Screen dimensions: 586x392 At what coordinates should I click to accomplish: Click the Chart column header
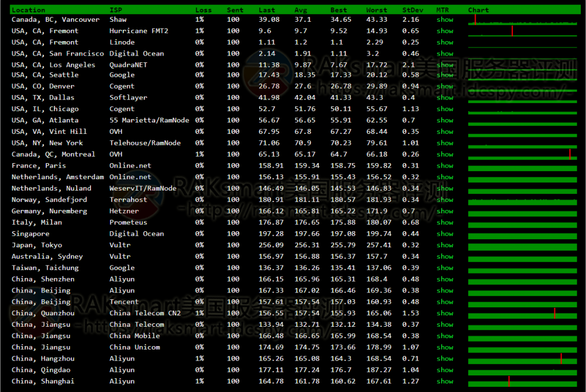pyautogui.click(x=478, y=10)
